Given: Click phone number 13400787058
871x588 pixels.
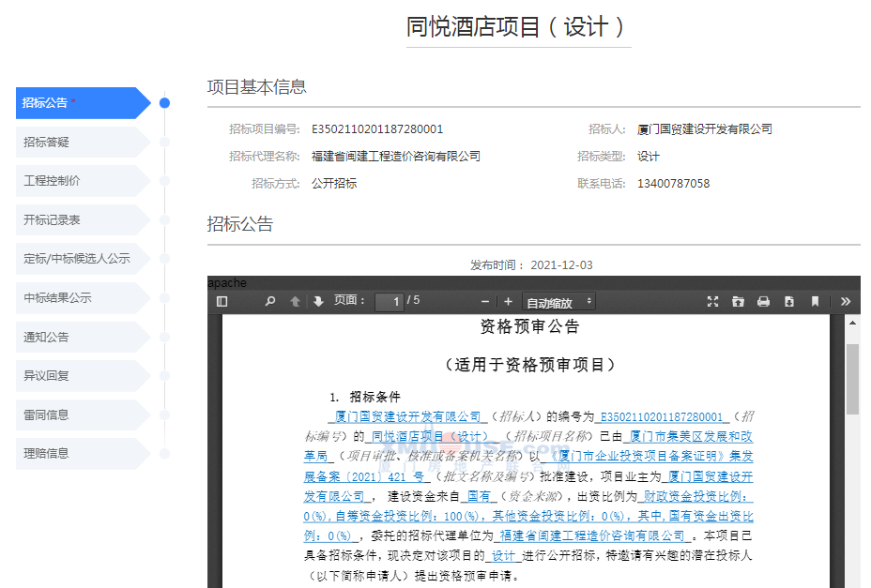Looking at the screenshot, I should tap(673, 184).
